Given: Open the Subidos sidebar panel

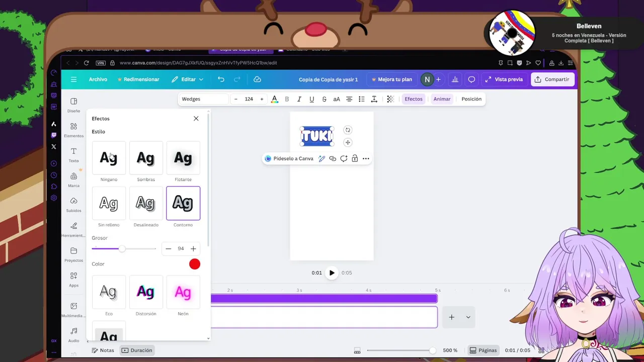Looking at the screenshot, I should tap(73, 205).
